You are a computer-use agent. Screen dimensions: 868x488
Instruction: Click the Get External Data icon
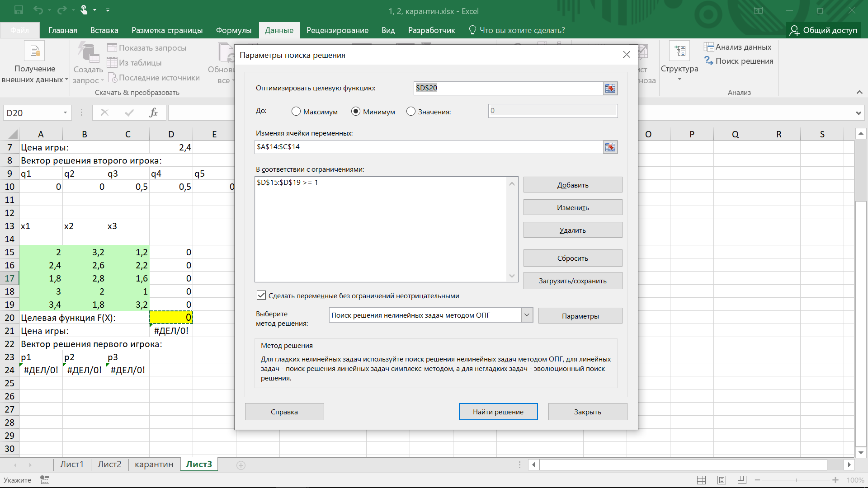[x=35, y=51]
